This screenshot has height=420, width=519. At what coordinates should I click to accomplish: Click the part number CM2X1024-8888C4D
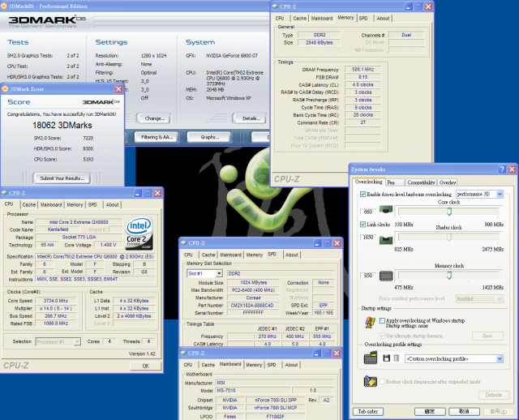pos(252,306)
